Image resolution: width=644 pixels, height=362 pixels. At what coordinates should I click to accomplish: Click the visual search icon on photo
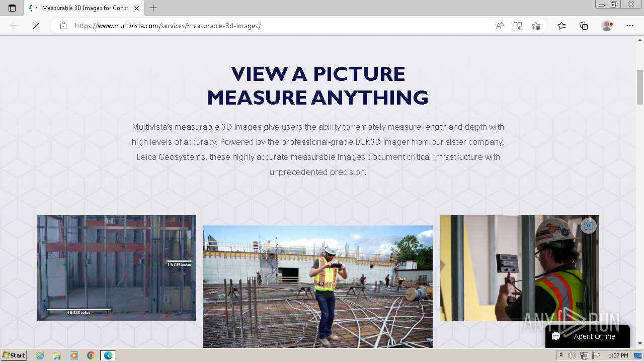point(588,226)
